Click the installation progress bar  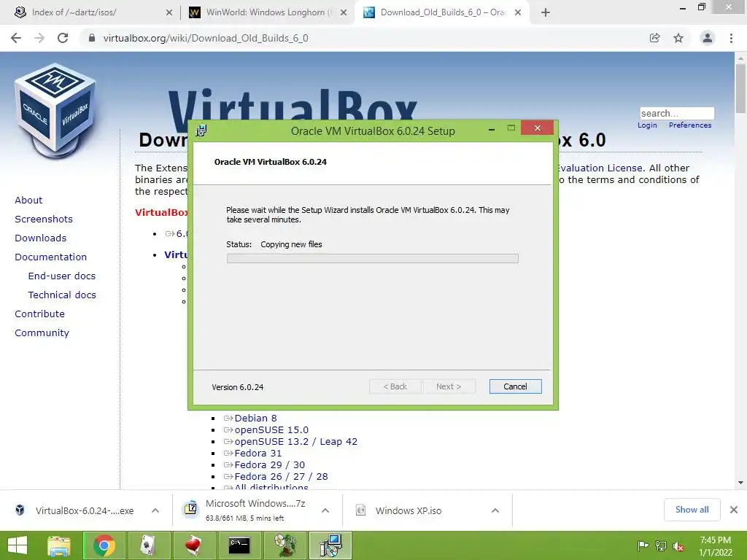coord(373,259)
